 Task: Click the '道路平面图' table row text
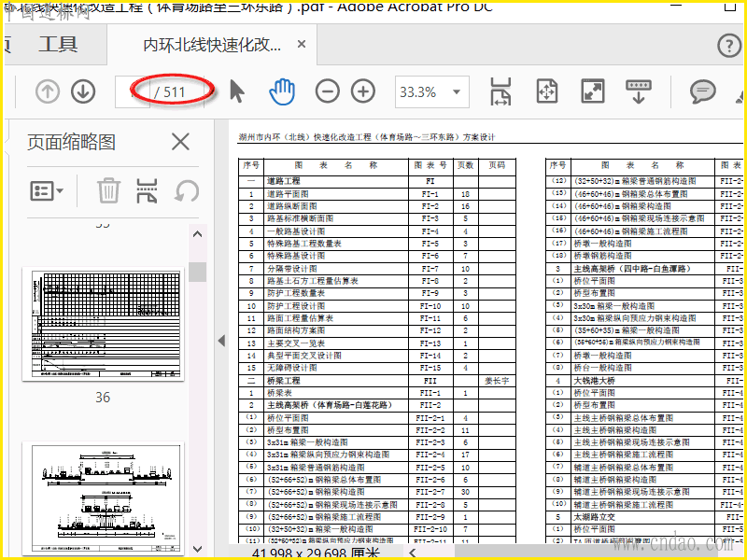(288, 194)
